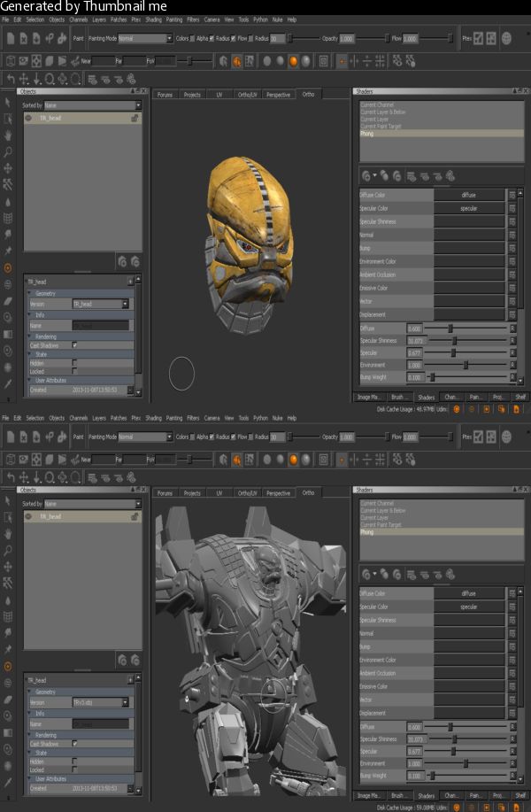Click add object icon below yellow-head Objects list

pos(122,261)
